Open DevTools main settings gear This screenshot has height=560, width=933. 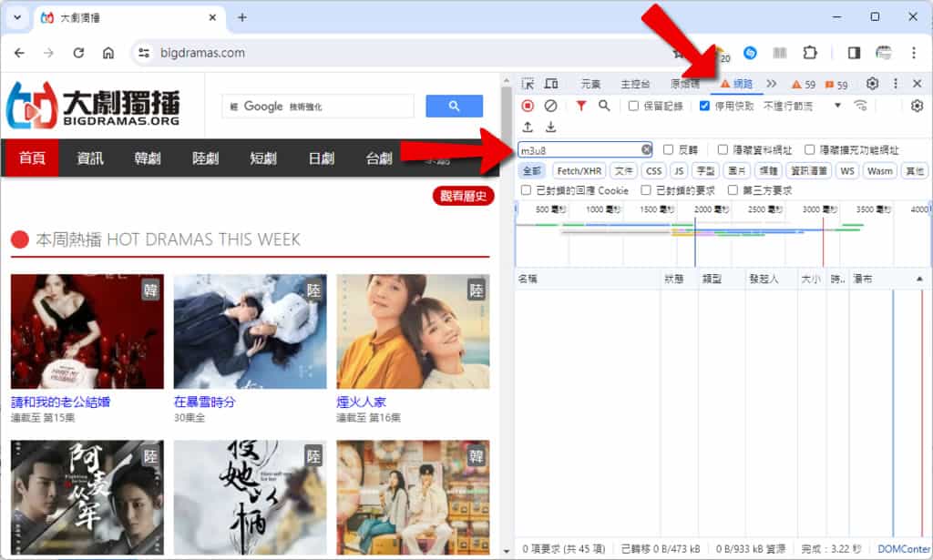[872, 84]
